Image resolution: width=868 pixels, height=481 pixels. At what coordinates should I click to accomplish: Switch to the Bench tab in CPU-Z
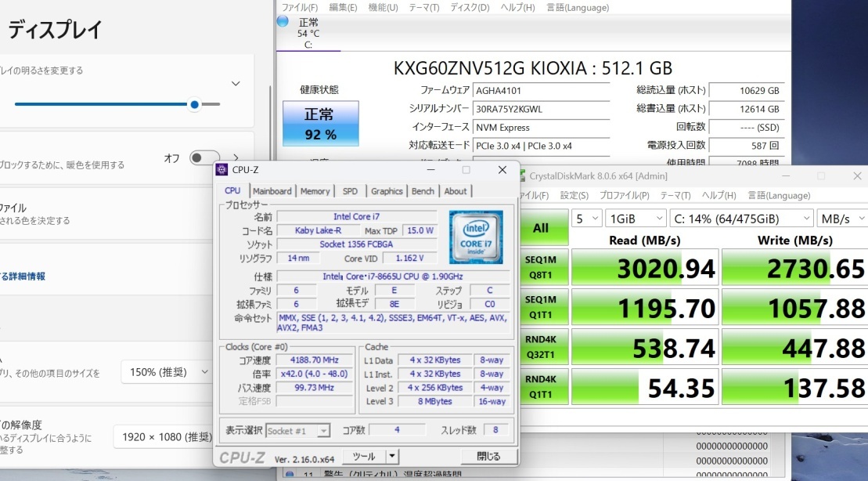[x=423, y=190]
